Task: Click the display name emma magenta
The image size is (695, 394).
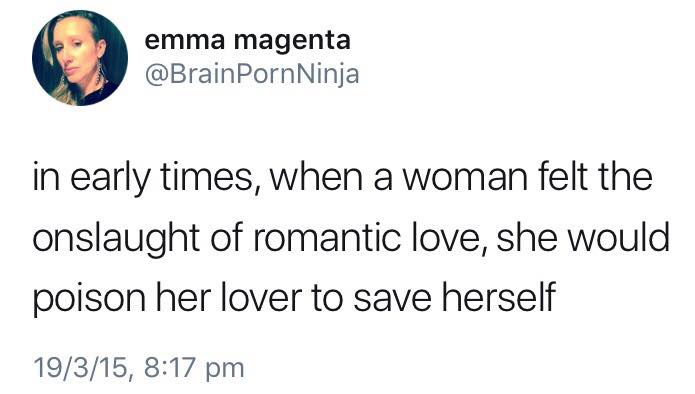Action: tap(248, 41)
